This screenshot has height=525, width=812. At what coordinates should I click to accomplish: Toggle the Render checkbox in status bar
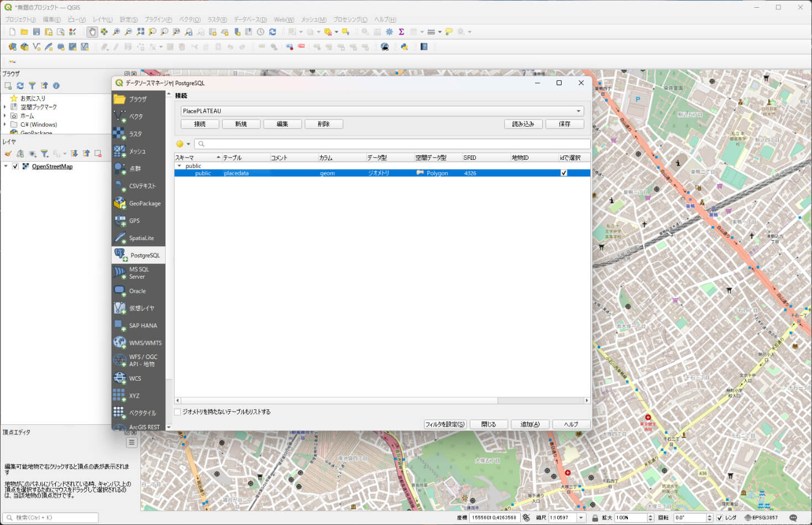coord(719,518)
